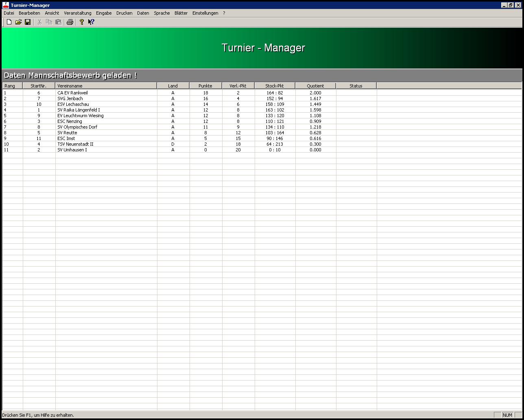This screenshot has width=524, height=420.
Task: Open the Veranstaltung menu
Action: coord(78,13)
